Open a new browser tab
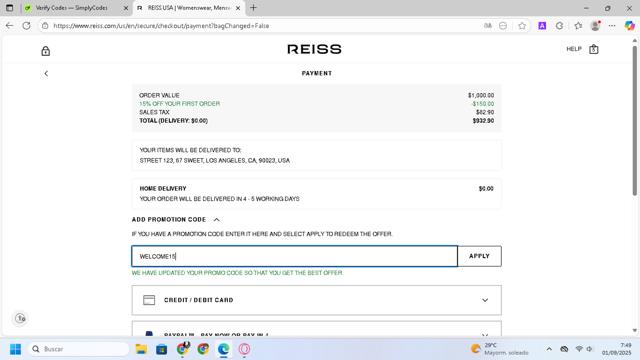Viewport: 640px width, 360px height. [x=253, y=8]
